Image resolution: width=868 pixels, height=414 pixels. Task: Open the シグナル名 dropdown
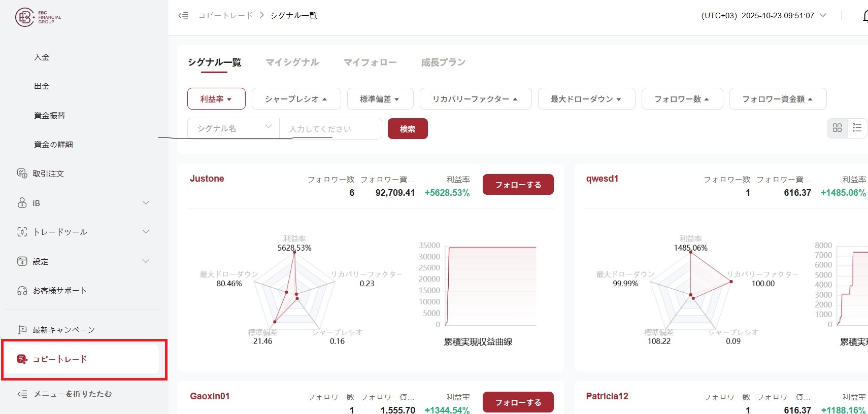pyautogui.click(x=233, y=128)
